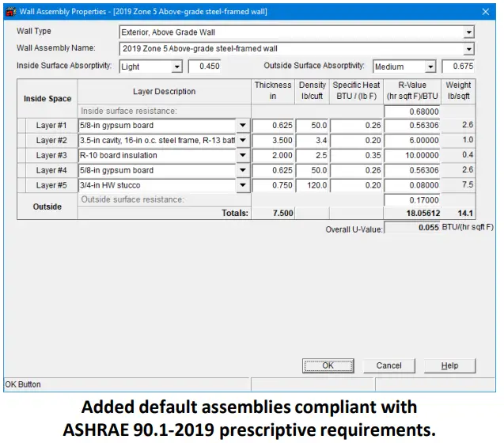
Task: Open the Wall Assembly Name dropdown
Action: pyautogui.click(x=468, y=49)
